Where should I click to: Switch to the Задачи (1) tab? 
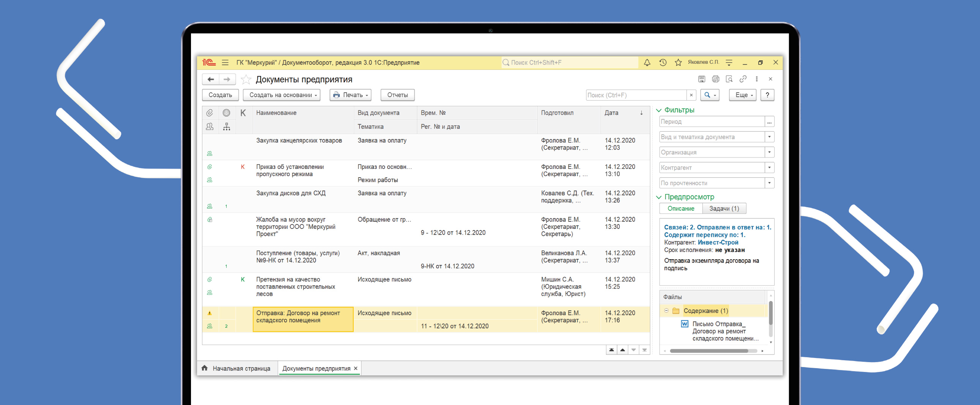[x=724, y=208]
